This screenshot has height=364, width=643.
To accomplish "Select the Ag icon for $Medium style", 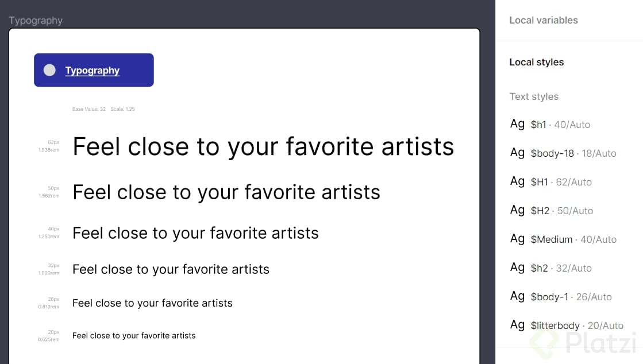I will tap(517, 239).
